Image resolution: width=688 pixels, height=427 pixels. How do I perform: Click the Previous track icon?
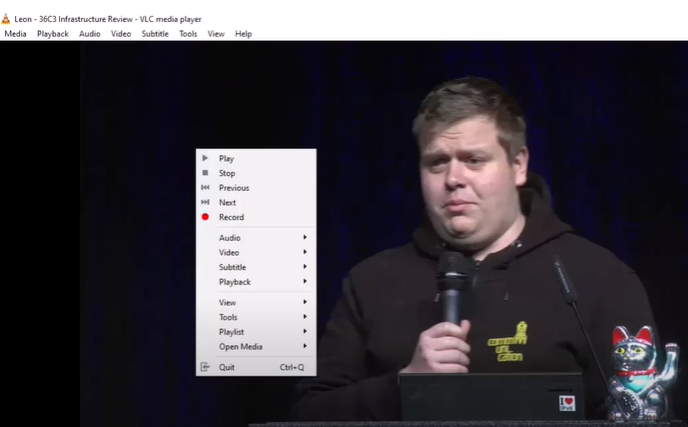pos(205,188)
